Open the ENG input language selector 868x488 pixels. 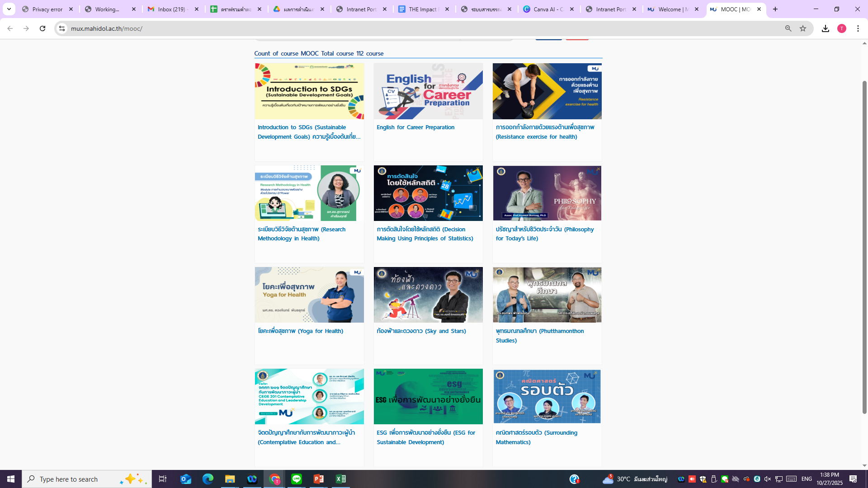807,479
